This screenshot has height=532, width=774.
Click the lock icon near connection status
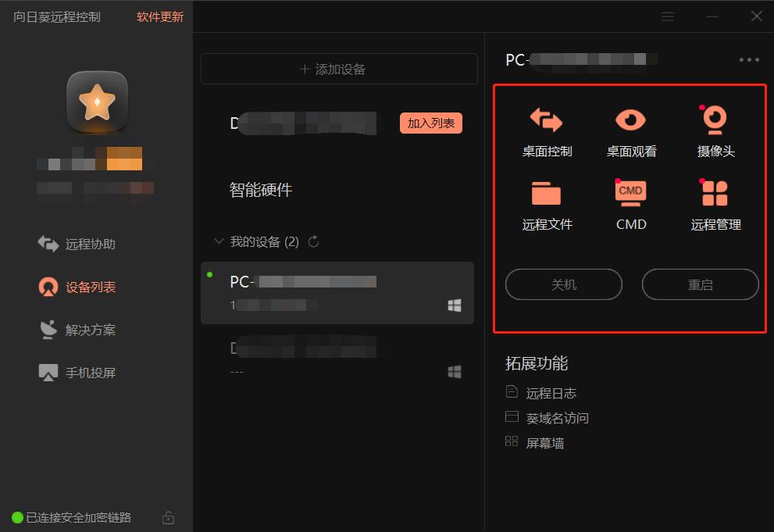[x=168, y=517]
